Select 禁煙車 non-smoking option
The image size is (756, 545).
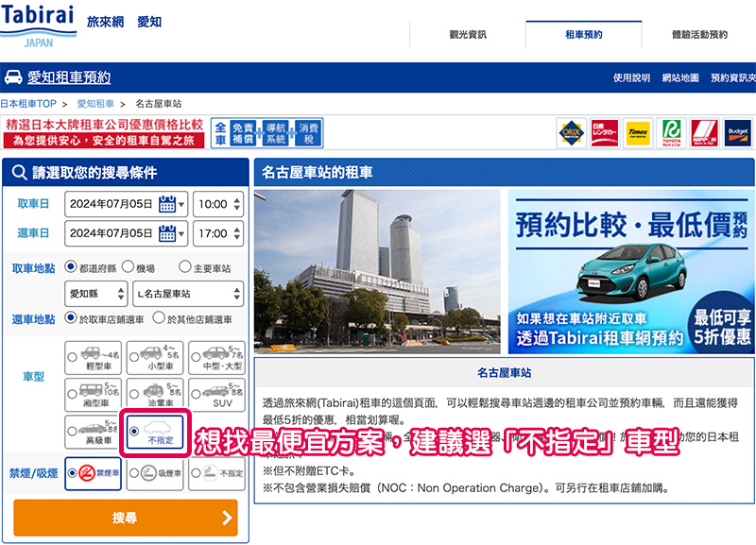(x=93, y=473)
